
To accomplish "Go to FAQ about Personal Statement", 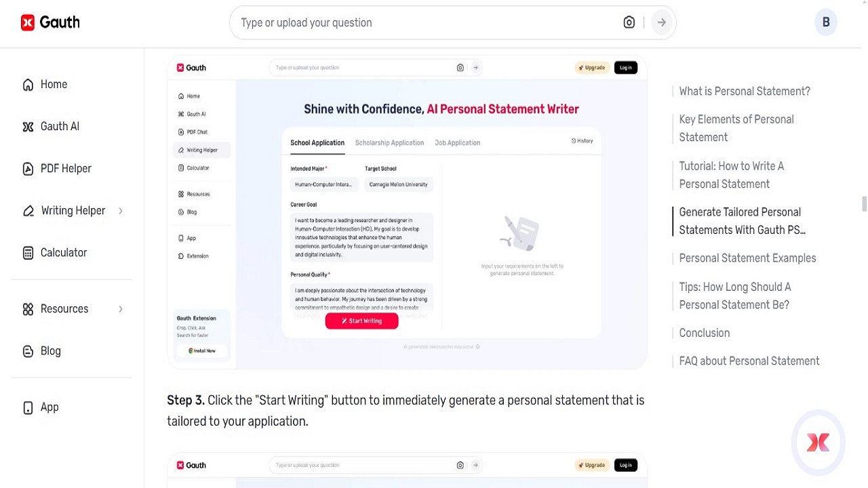I will point(749,361).
